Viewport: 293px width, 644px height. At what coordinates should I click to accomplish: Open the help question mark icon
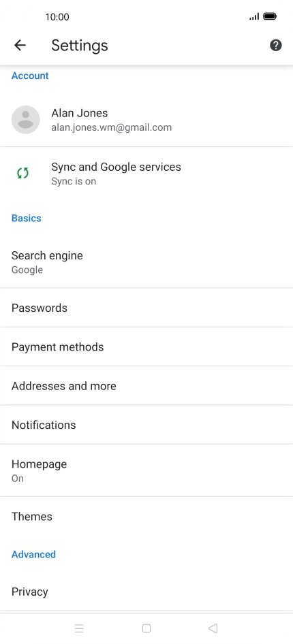click(x=276, y=45)
